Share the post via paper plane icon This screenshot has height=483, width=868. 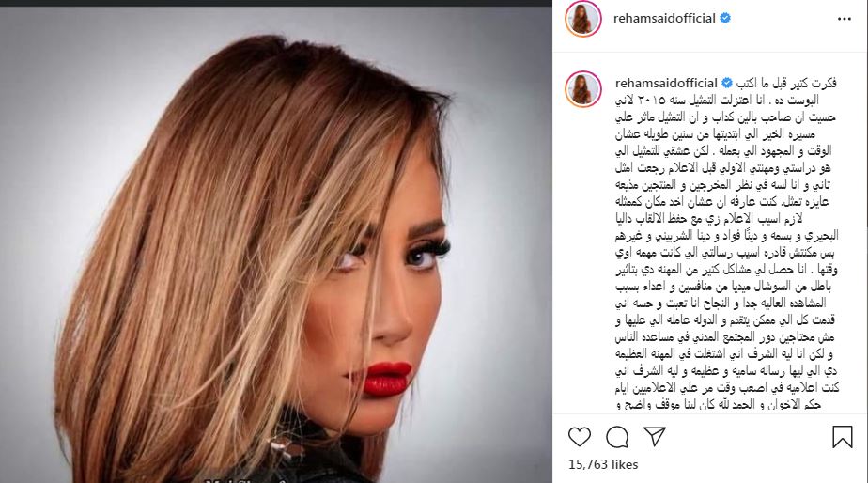(655, 436)
